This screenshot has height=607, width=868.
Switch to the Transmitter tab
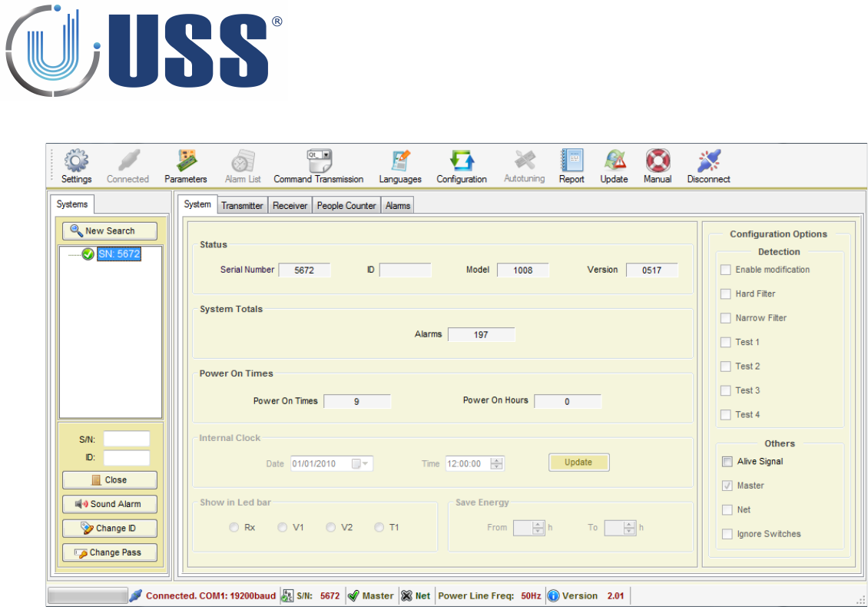pyautogui.click(x=242, y=205)
